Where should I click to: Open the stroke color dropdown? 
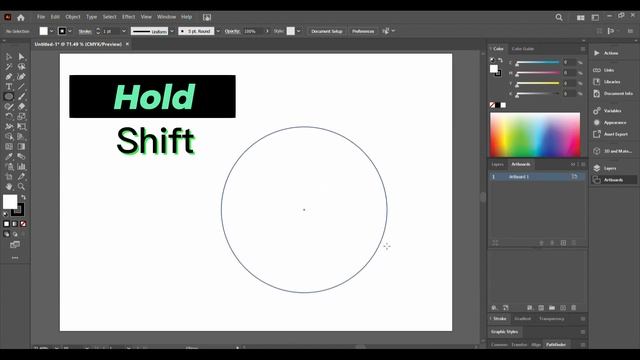pyautogui.click(x=70, y=31)
